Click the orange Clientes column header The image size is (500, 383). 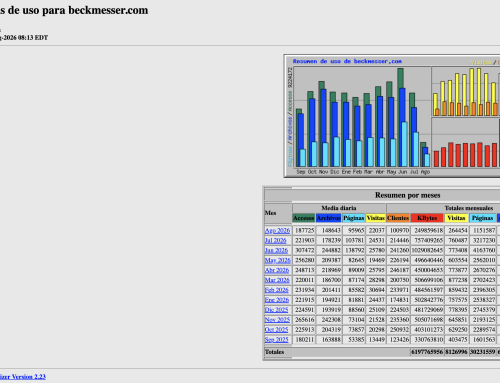click(x=398, y=218)
